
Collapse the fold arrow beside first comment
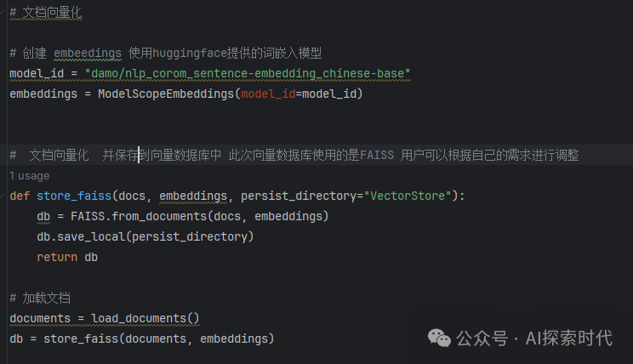(3, 13)
